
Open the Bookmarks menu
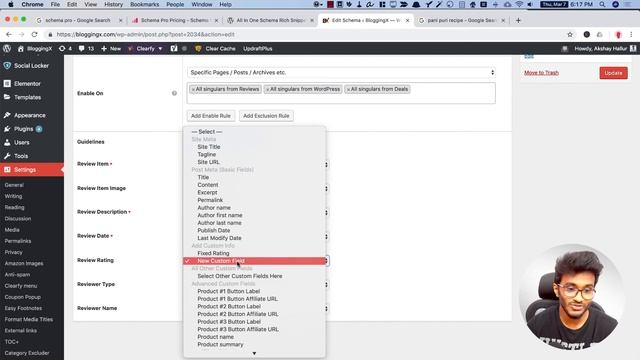(x=144, y=4)
